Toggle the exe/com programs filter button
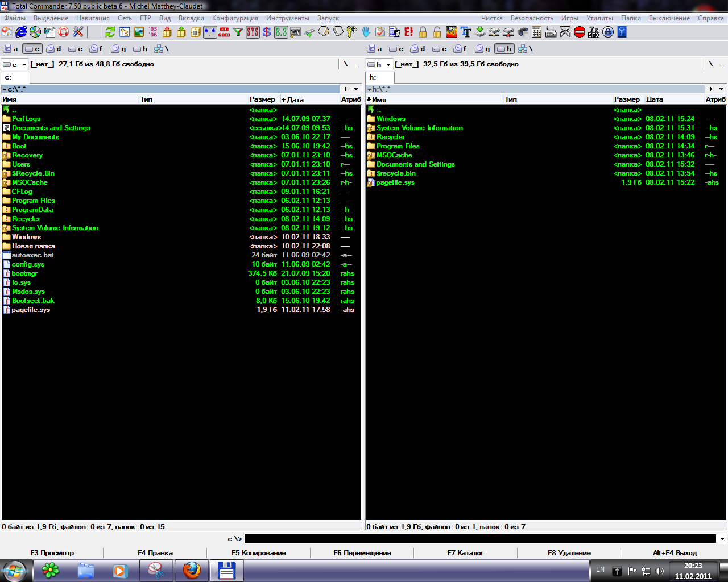The height and width of the screenshot is (582, 728). click(x=224, y=32)
